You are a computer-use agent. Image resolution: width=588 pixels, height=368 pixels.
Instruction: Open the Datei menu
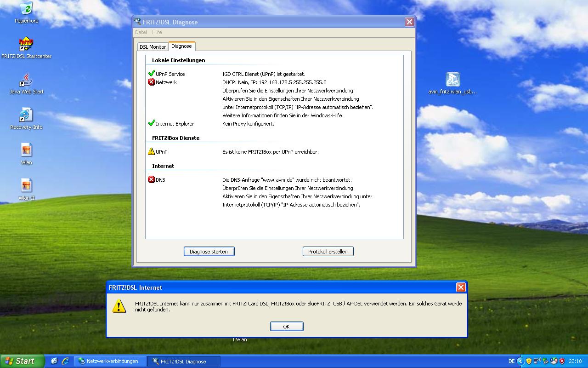pos(141,32)
